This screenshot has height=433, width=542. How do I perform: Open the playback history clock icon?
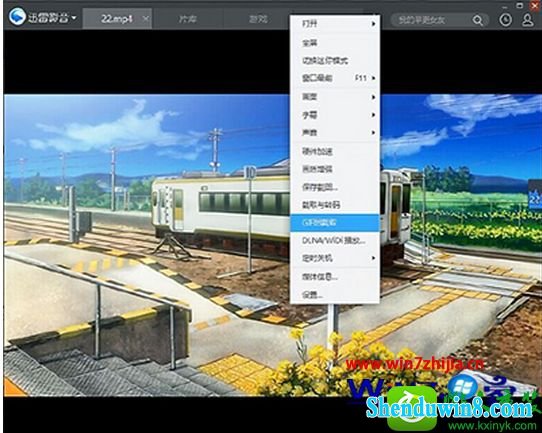click(x=505, y=20)
